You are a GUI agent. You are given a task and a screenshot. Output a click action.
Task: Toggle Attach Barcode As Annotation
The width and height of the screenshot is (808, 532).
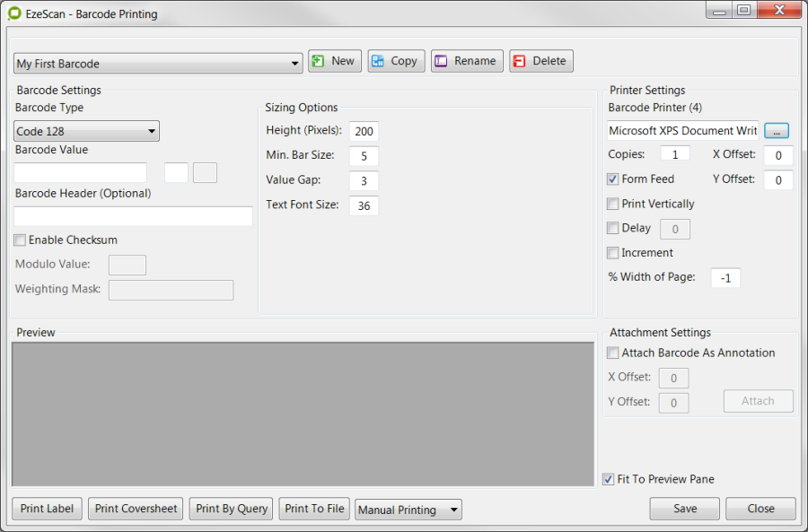(613, 353)
